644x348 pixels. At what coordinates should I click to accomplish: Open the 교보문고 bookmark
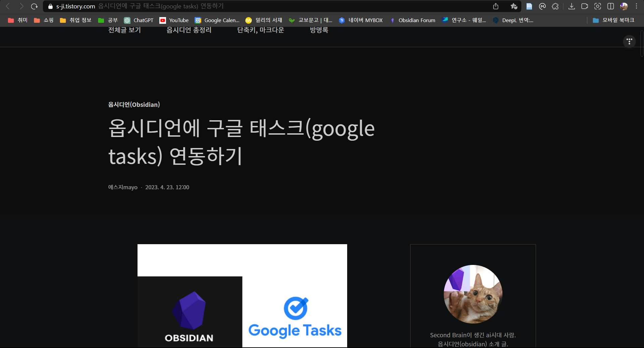point(310,20)
